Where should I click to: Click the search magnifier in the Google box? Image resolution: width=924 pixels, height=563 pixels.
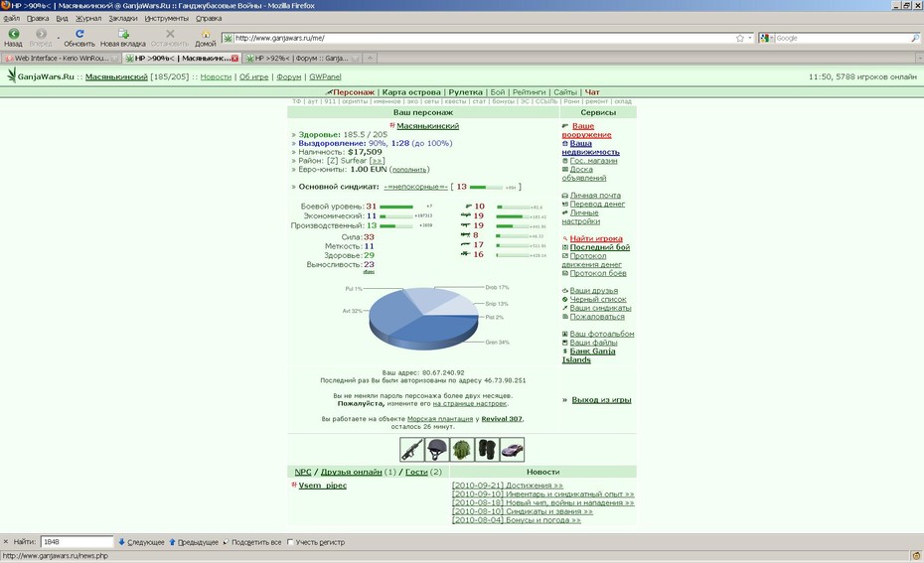[915, 39]
